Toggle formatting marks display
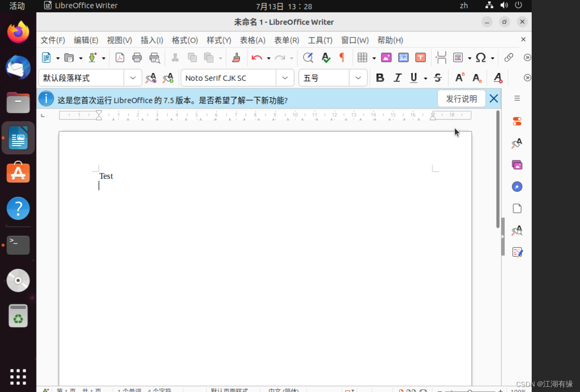Screen dimensions: 580x392 342,57
